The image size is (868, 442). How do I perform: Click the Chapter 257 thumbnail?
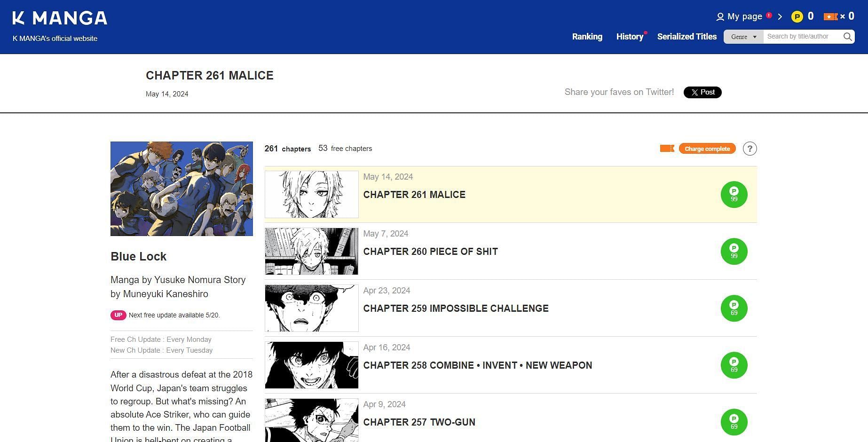pyautogui.click(x=312, y=420)
